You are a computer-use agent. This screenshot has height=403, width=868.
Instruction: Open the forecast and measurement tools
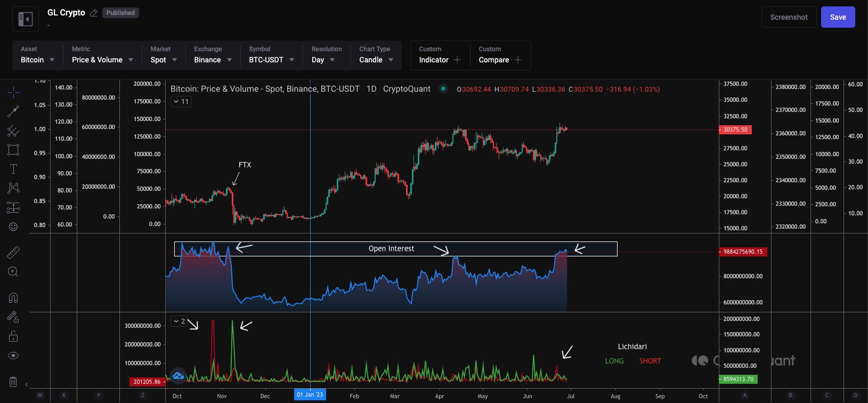(13, 207)
